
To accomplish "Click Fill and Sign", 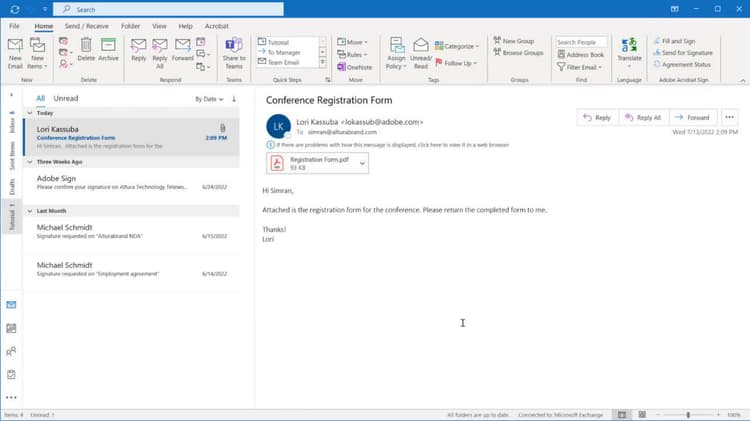I will 674,41.
